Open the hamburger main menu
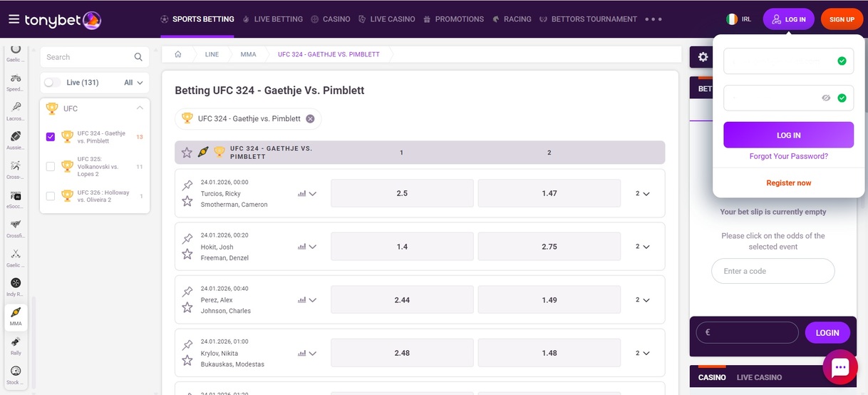 tap(14, 19)
